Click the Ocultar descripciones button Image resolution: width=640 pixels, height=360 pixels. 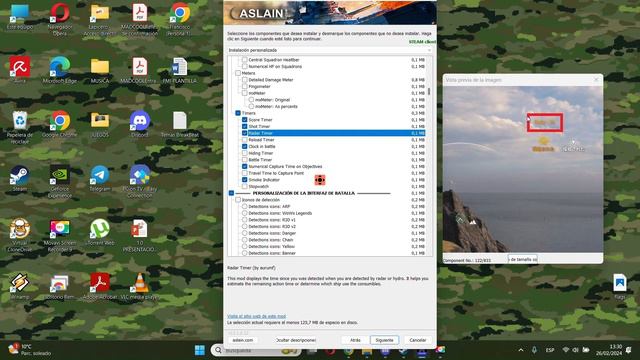click(296, 340)
